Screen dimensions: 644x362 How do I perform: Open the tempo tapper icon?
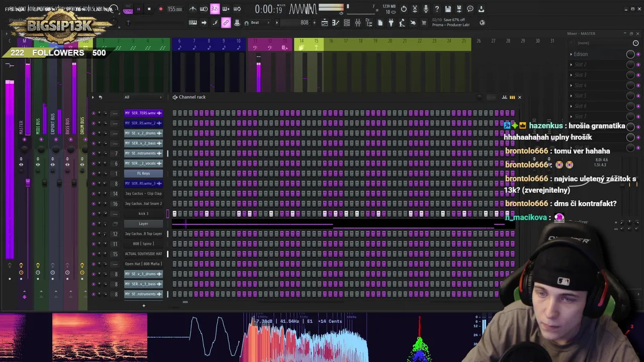(402, 23)
